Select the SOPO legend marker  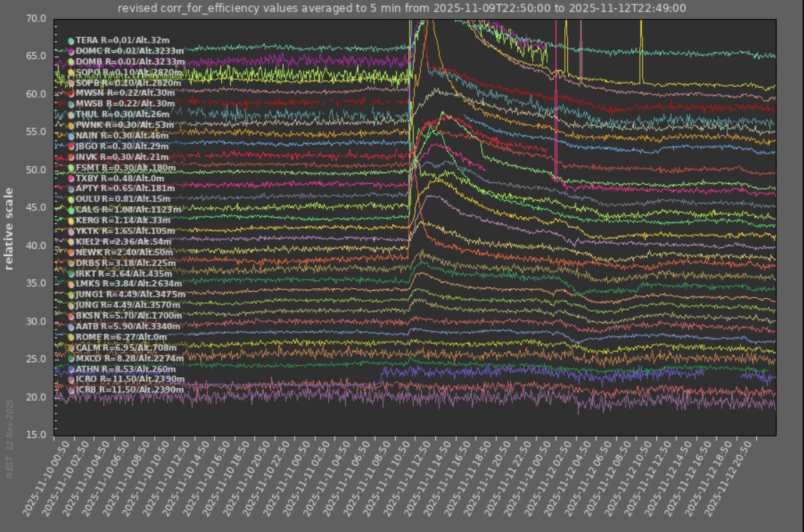pyautogui.click(x=71, y=73)
